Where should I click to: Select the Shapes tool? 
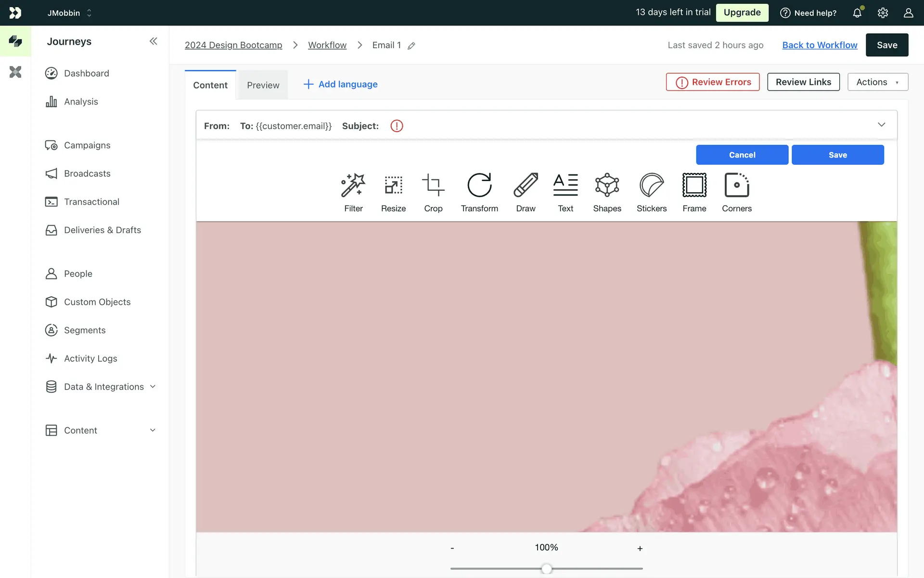(x=607, y=192)
